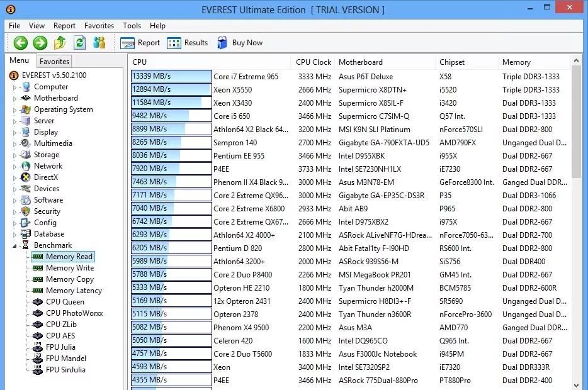Screen dimensions: 588x390
Task: Select the FPU Julia benchmark
Action: 60,347
